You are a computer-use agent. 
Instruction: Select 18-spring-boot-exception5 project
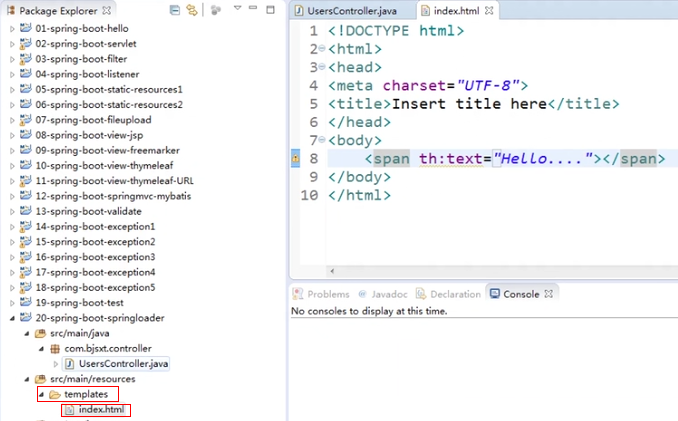[95, 287]
